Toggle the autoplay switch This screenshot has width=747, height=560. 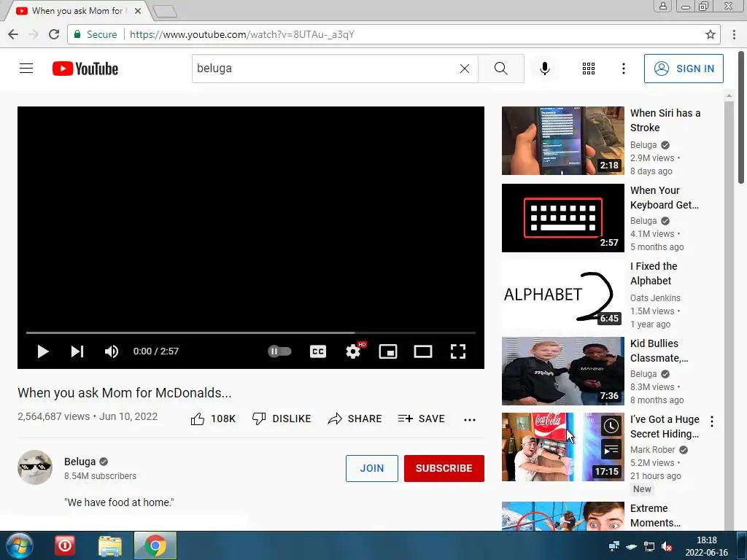coord(279,351)
